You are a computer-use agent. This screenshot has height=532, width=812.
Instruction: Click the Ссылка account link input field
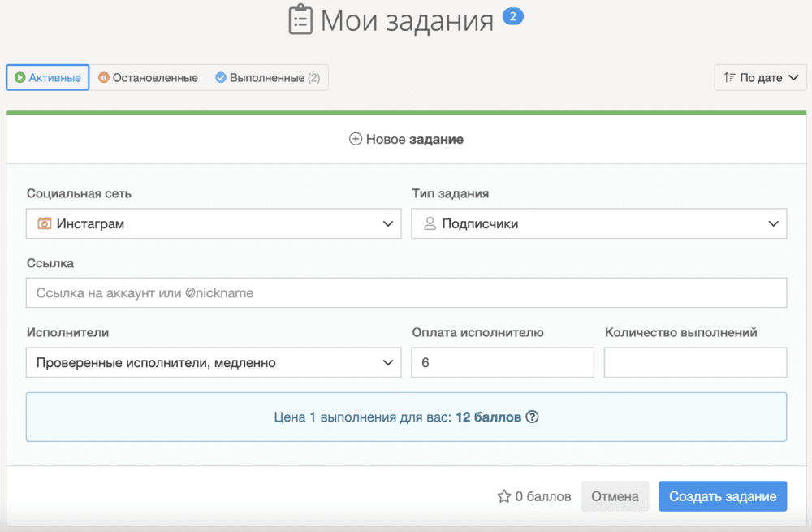(406, 293)
